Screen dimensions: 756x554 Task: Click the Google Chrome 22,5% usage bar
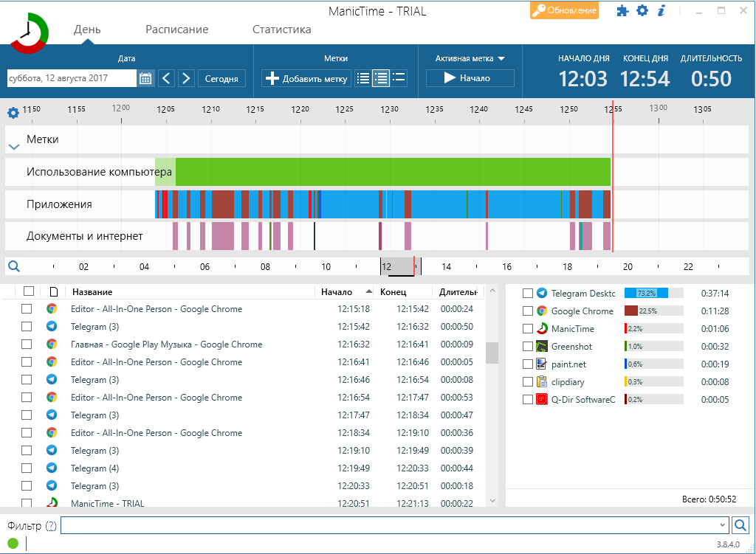click(654, 311)
